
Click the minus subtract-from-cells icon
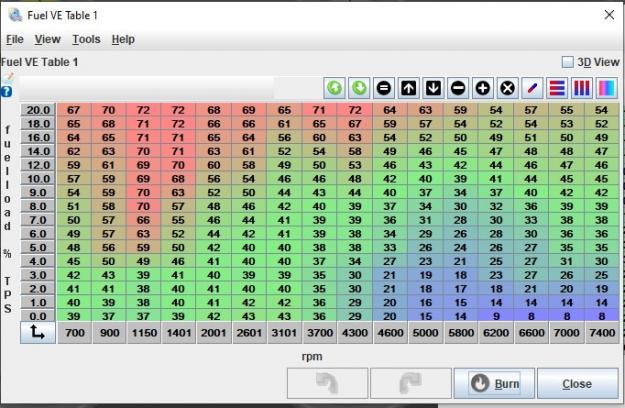458,88
